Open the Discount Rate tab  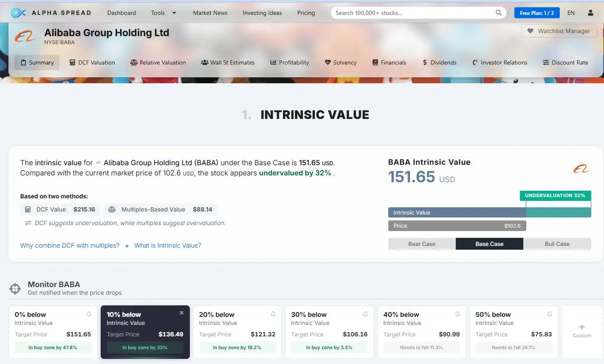point(565,62)
